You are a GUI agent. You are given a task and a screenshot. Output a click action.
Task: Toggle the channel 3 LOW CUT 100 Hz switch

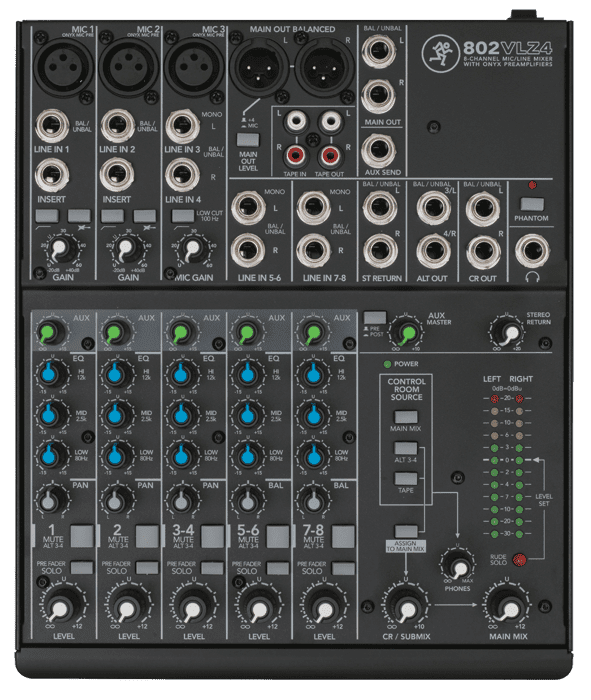click(x=183, y=216)
